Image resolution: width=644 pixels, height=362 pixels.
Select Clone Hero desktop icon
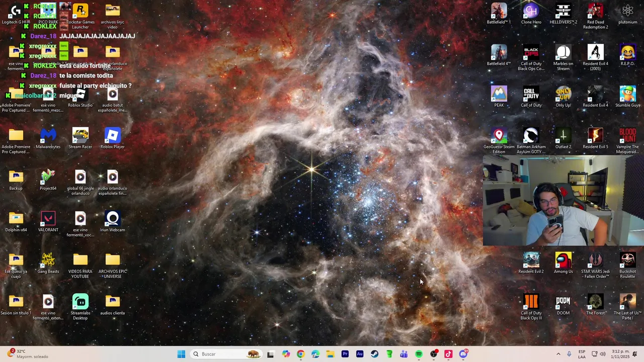click(x=531, y=14)
